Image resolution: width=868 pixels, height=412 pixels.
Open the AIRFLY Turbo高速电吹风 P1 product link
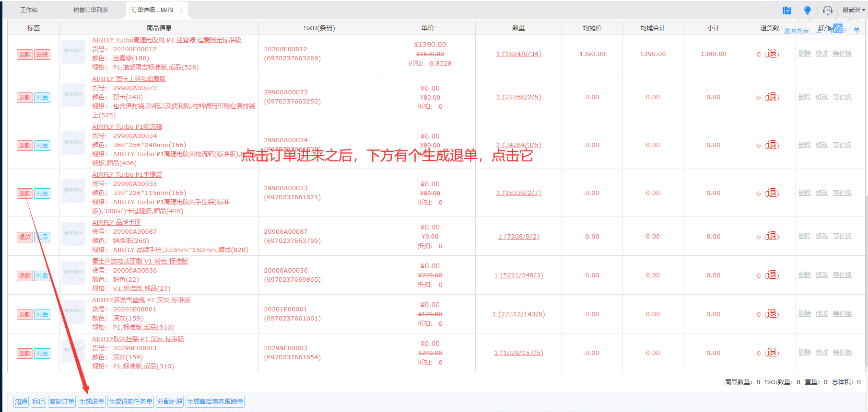click(166, 40)
